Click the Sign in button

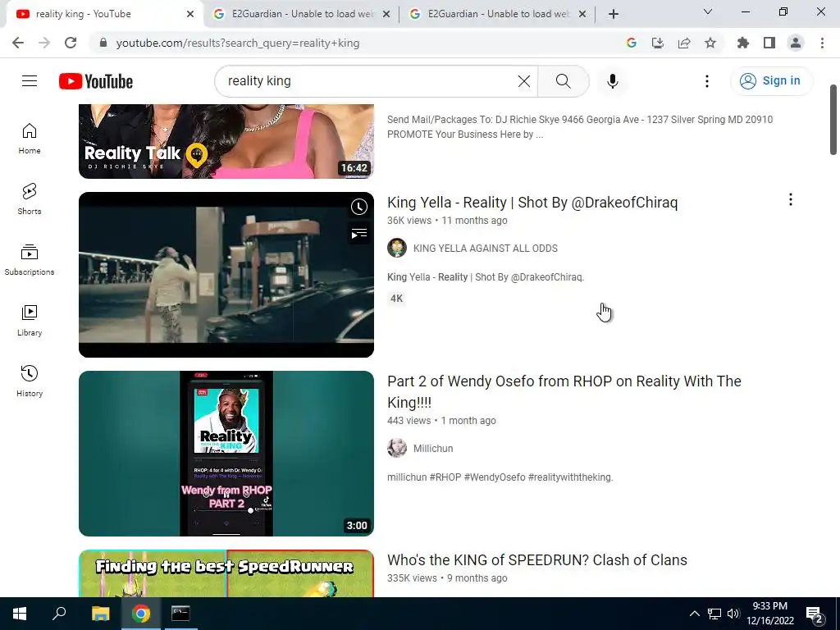(771, 81)
